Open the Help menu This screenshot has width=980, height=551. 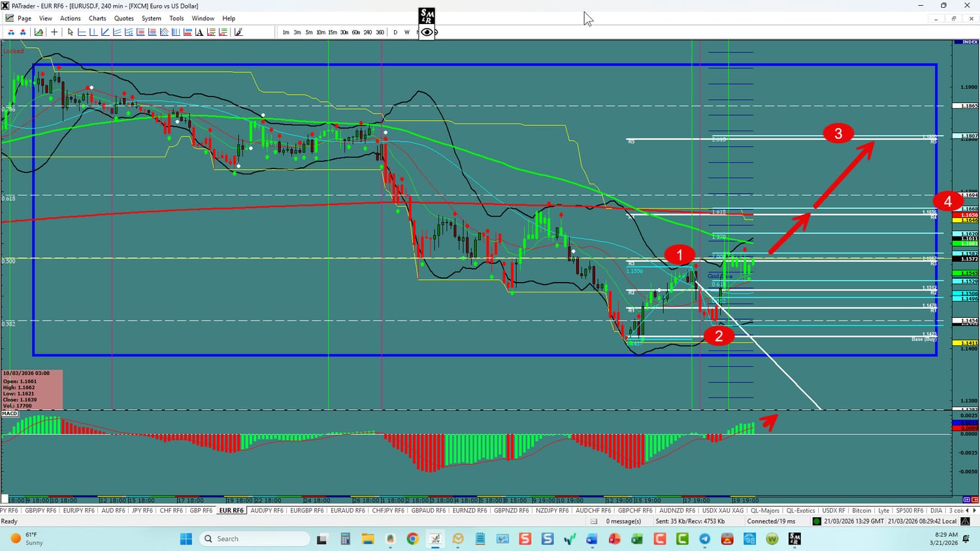coord(229,18)
